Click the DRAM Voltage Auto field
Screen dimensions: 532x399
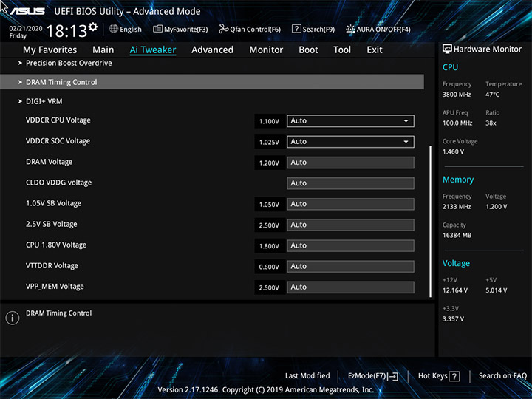350,163
